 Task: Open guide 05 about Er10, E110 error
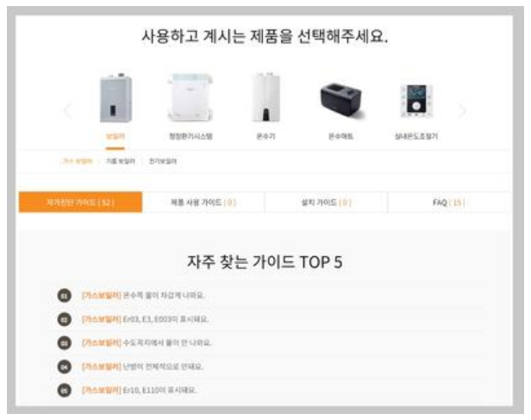click(139, 390)
